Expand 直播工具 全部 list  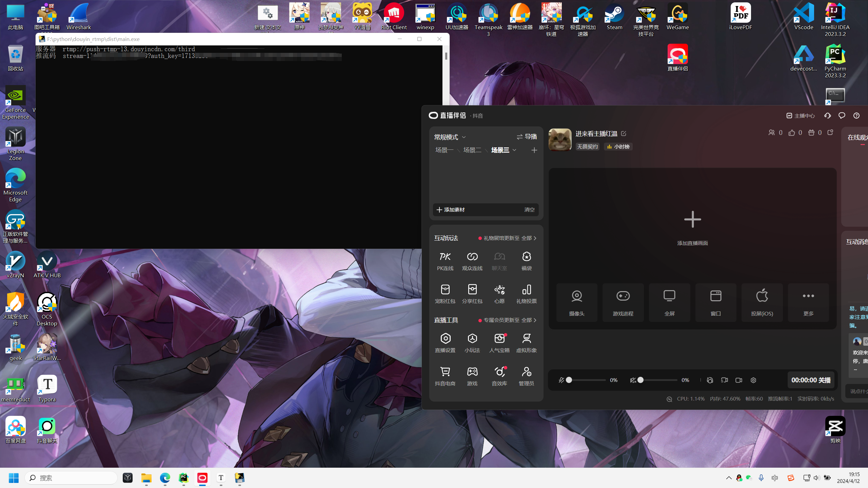pos(529,320)
